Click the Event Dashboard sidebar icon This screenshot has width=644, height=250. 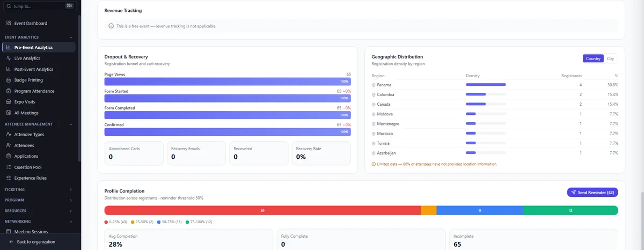coord(9,24)
